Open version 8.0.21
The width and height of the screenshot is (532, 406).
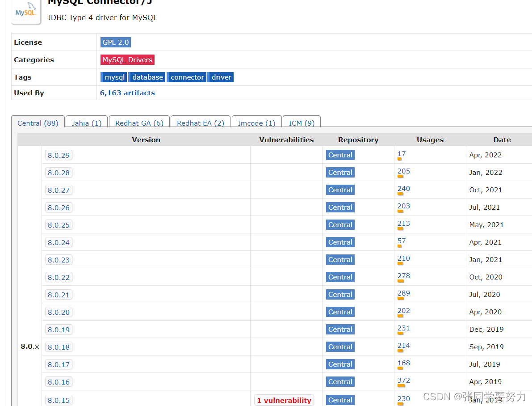click(59, 295)
